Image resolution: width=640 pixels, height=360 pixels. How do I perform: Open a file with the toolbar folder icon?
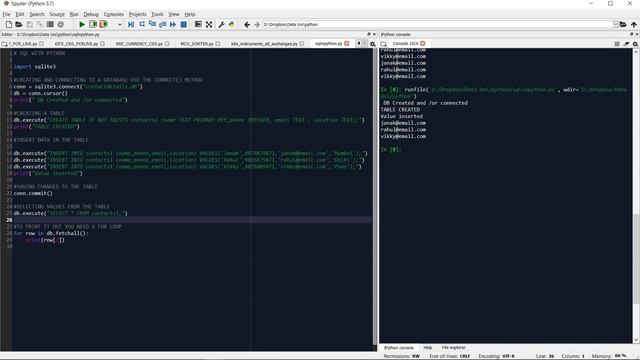(19, 24)
